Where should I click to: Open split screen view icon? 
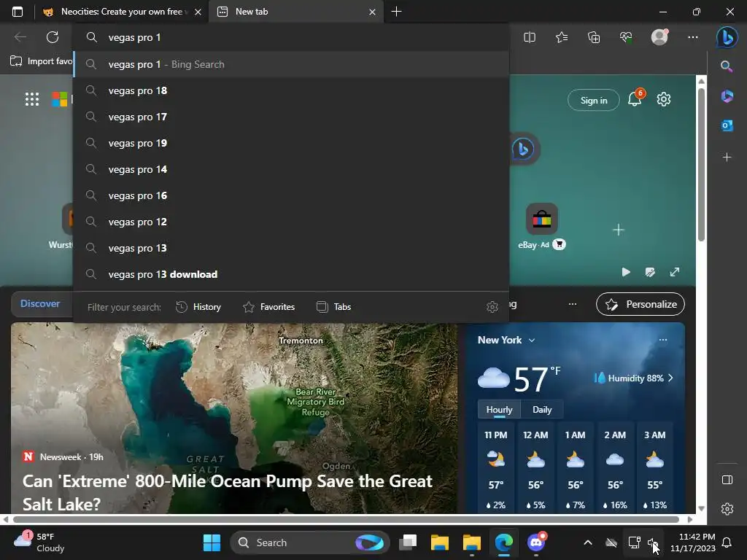530,37
